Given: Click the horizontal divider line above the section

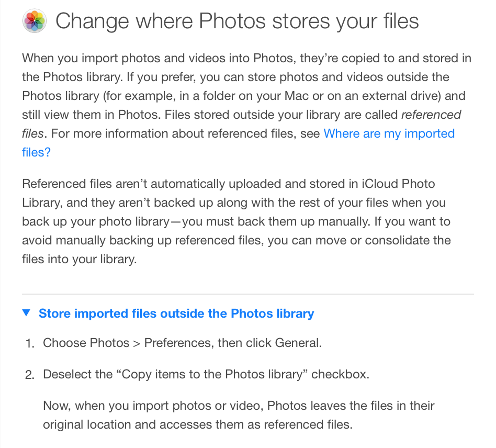Looking at the screenshot, I should (x=247, y=294).
